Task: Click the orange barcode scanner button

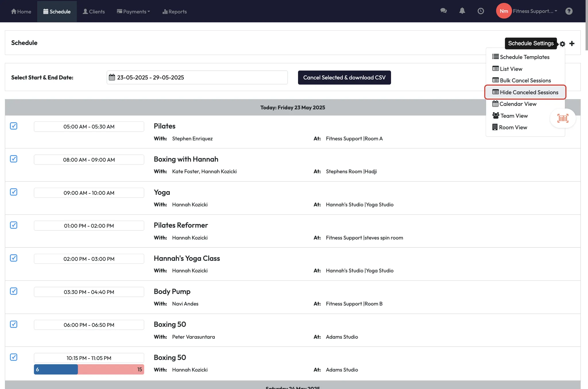Action: [x=563, y=118]
